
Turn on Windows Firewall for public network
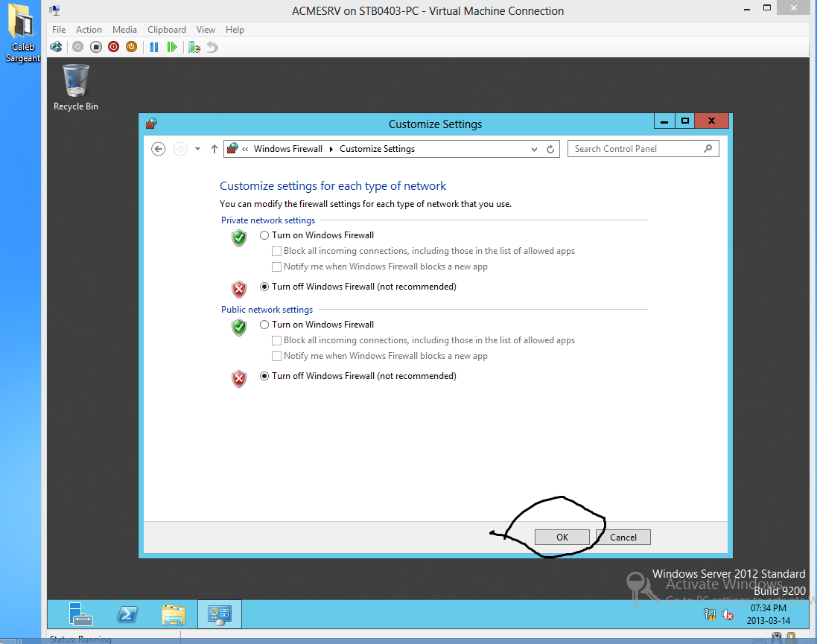point(264,325)
